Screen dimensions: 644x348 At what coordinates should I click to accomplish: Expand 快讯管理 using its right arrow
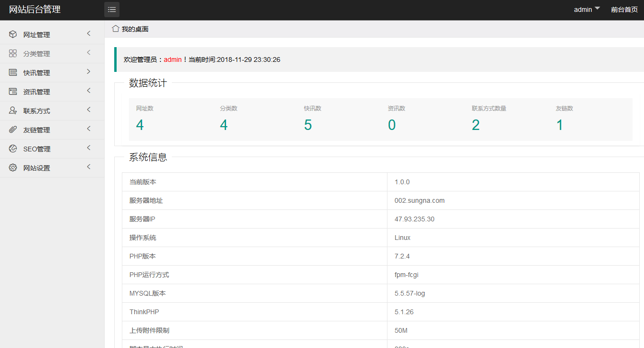(x=89, y=71)
